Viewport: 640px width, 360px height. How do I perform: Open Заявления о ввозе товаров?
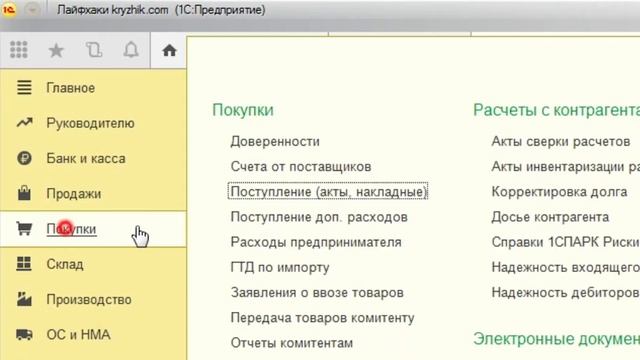click(317, 293)
